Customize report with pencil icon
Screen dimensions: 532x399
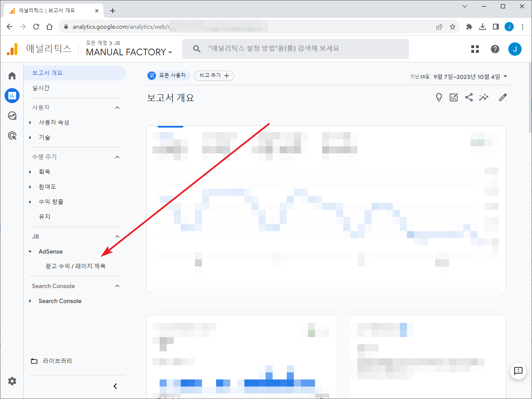pos(503,97)
